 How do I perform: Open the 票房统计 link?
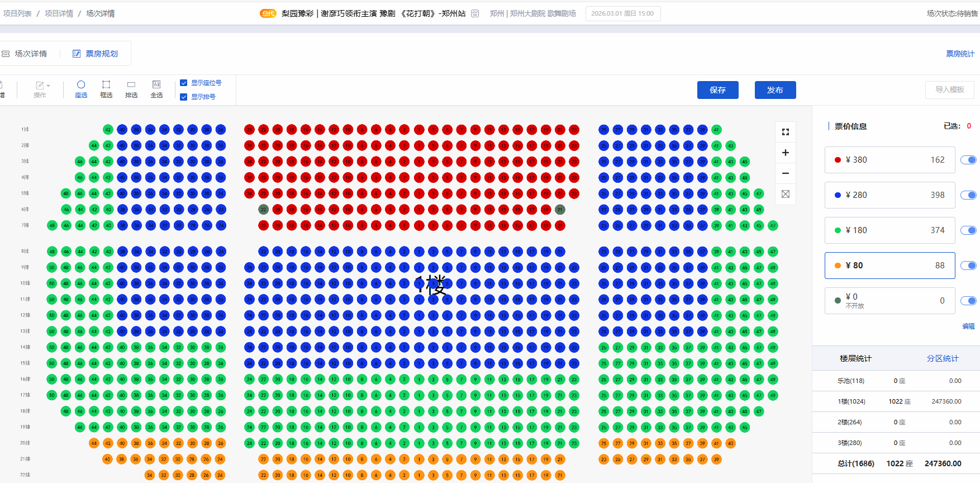pos(959,54)
